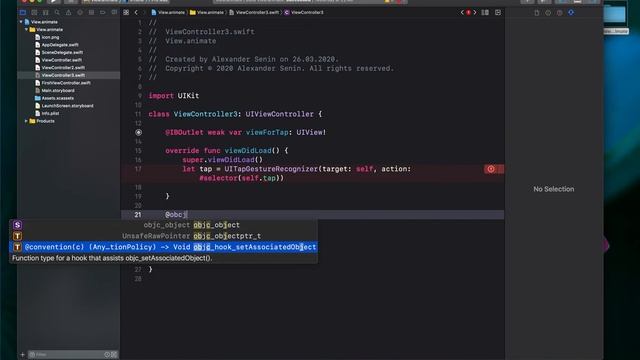Add new file with plus button
This screenshot has height=360, width=640.
click(x=22, y=354)
